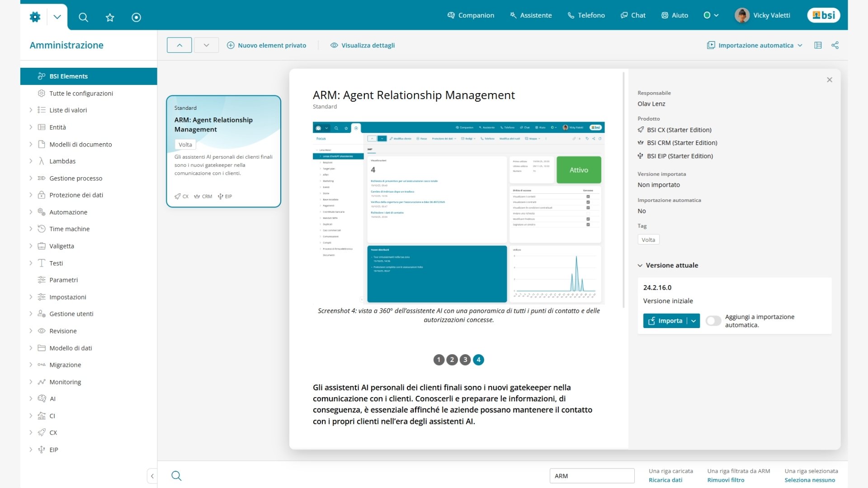Viewport: 868px width, 488px height.
Task: Open the table view icon next to share
Action: 818,45
